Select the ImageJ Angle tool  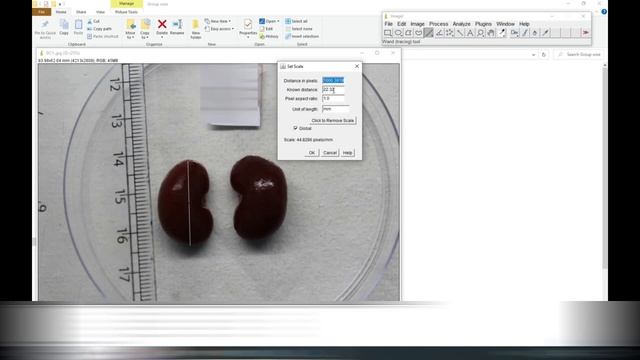coord(439,33)
